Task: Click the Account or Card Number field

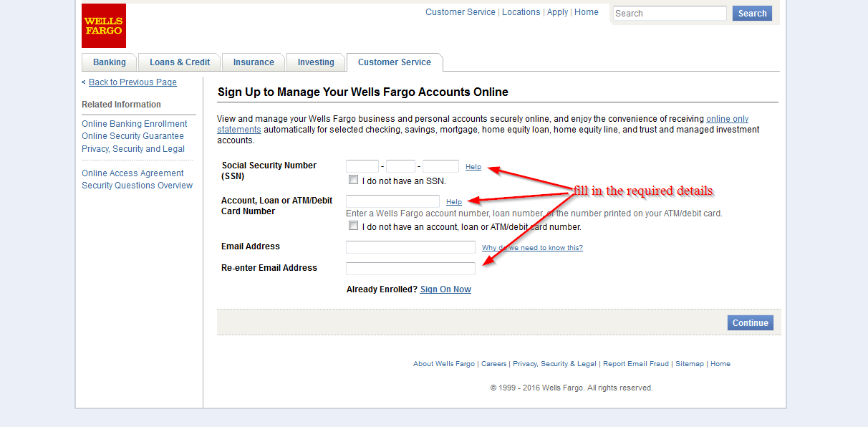Action: [x=392, y=201]
